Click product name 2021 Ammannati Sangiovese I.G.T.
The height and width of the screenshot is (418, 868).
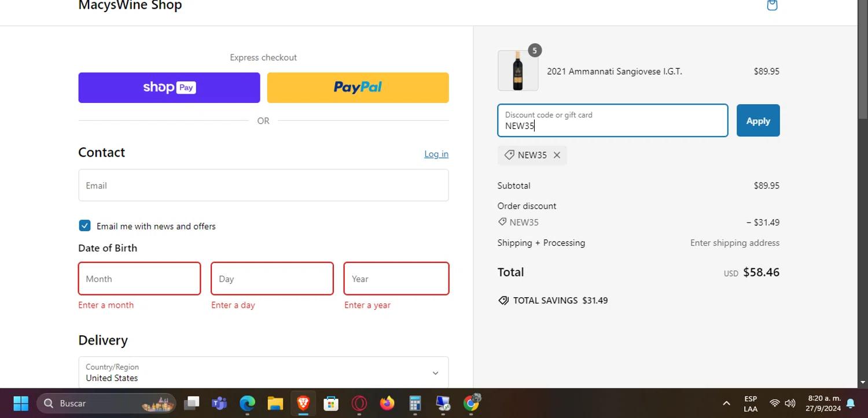(x=615, y=71)
